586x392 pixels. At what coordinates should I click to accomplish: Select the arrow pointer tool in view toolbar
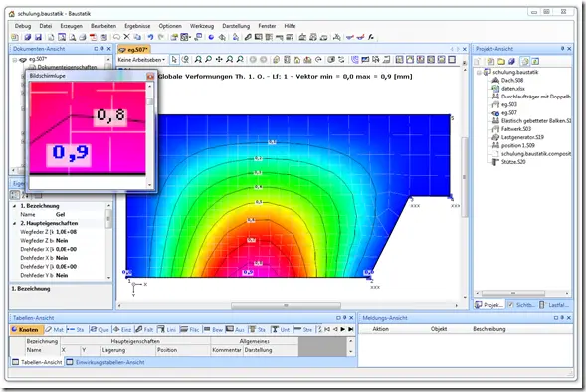tap(174, 60)
